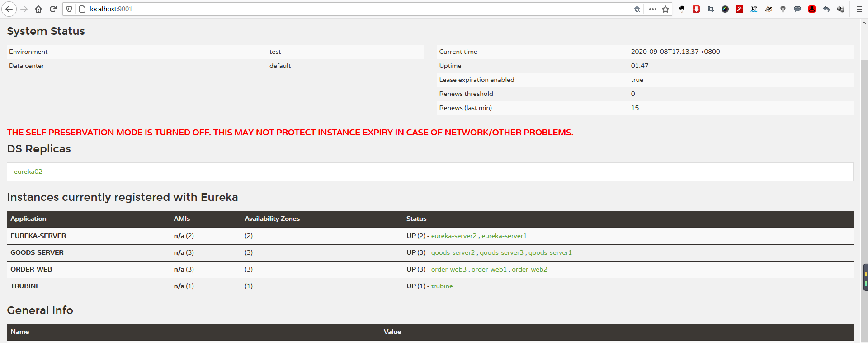The image size is (868, 343).
Task: Click the browser back arrow button
Action: click(9, 9)
